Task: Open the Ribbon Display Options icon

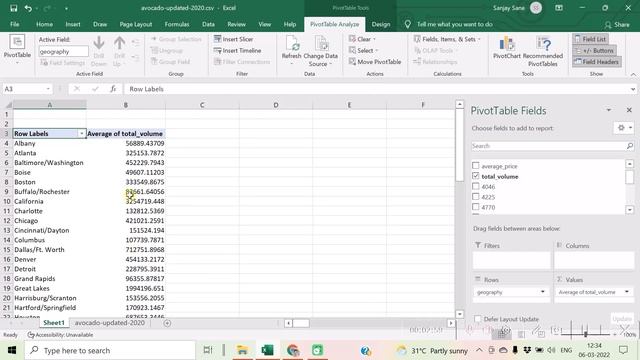Action: [x=559, y=8]
